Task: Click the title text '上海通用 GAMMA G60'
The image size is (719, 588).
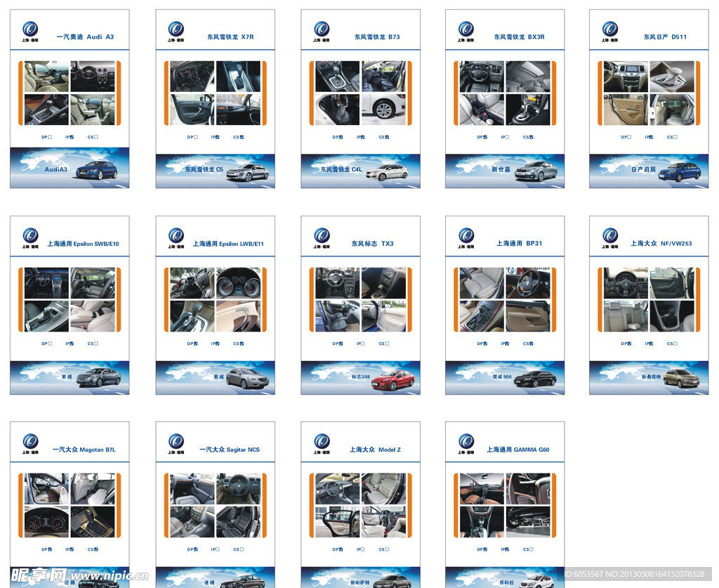Action: (518, 450)
